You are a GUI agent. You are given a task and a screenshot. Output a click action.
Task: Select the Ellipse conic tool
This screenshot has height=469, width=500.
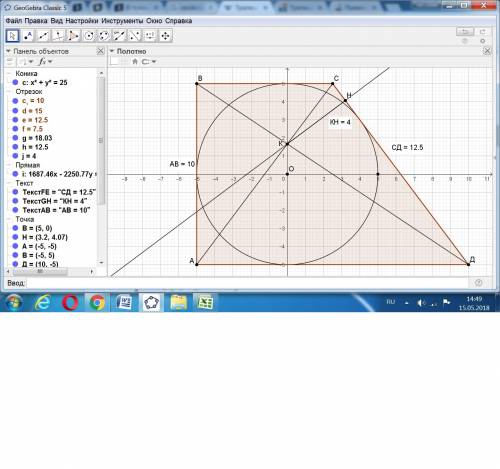tap(104, 36)
